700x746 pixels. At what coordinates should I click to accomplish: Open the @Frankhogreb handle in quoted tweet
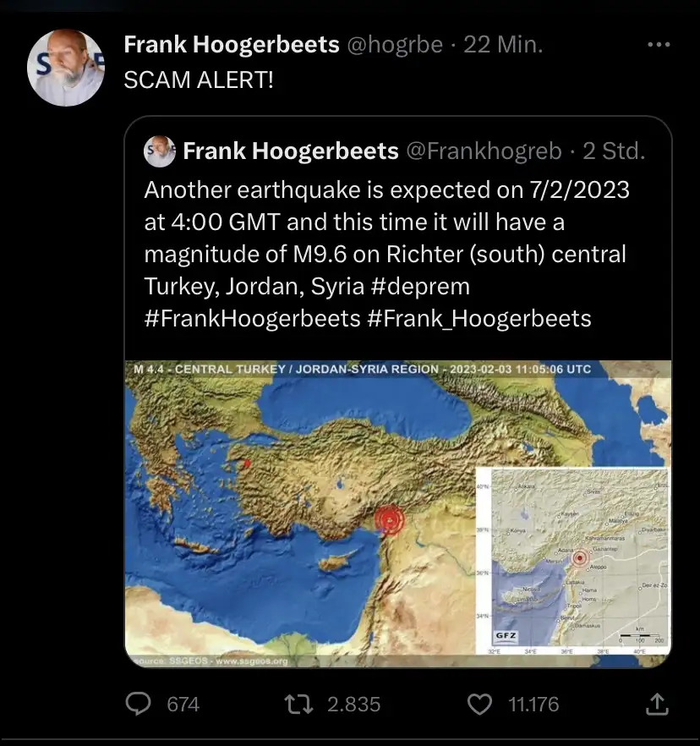coord(484,151)
